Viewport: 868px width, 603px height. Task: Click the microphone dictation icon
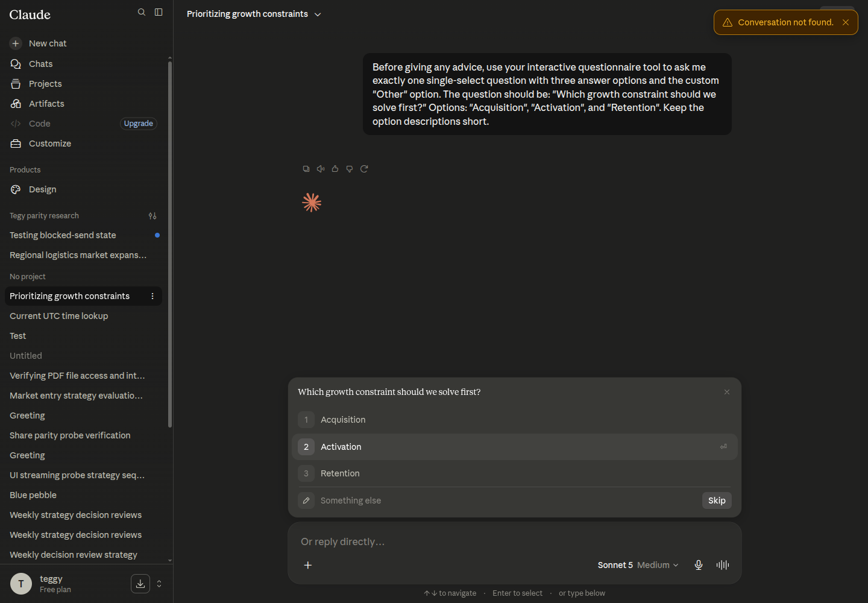[699, 565]
